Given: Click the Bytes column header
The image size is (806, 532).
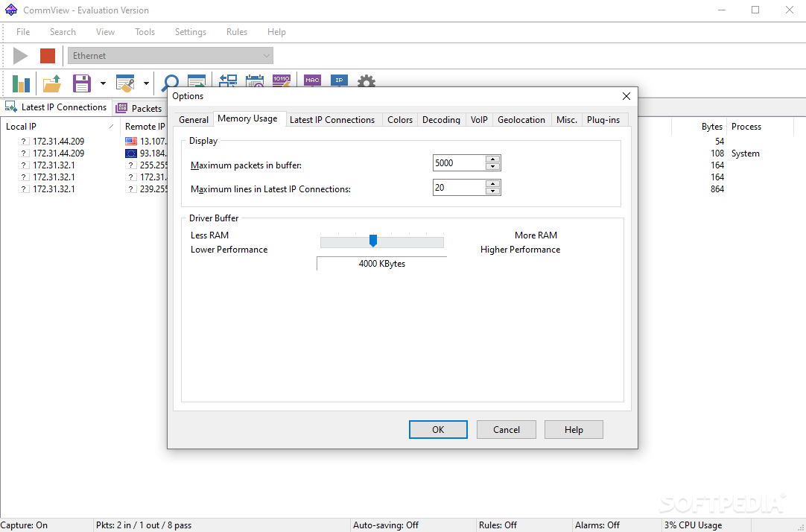Looking at the screenshot, I should coord(699,127).
